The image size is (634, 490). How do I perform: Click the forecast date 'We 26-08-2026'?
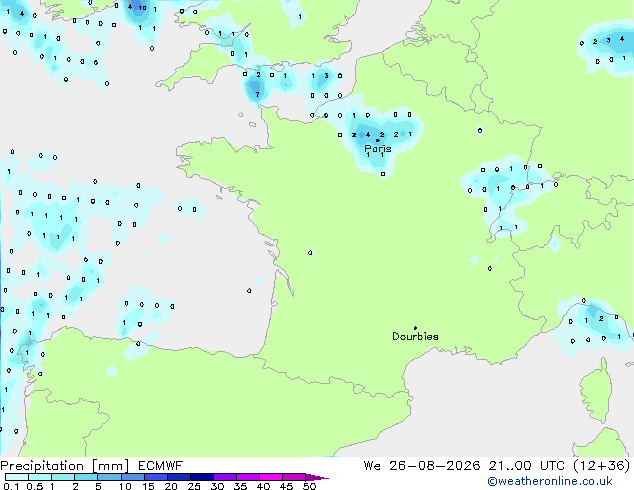422,466
